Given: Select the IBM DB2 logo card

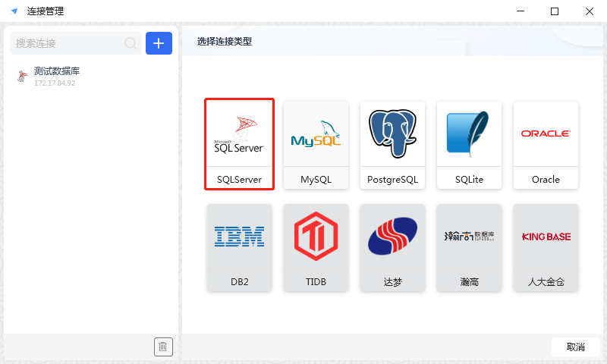Looking at the screenshot, I should point(239,247).
